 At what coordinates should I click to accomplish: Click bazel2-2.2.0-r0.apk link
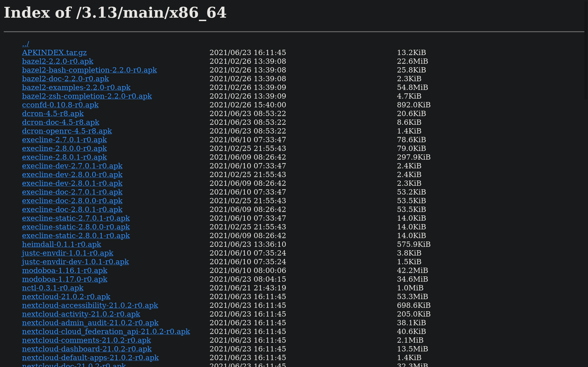pyautogui.click(x=58, y=61)
